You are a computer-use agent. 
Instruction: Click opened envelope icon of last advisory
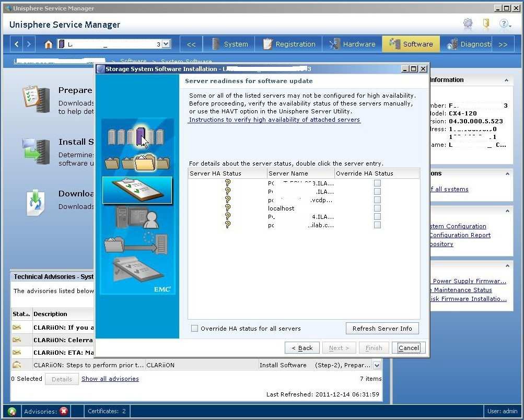(17, 365)
